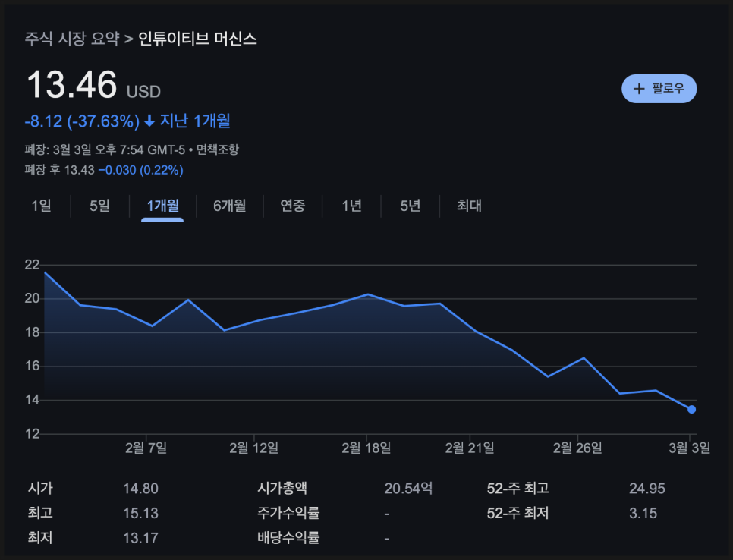Follow the stock with the 팔로우 button

pyautogui.click(x=659, y=89)
